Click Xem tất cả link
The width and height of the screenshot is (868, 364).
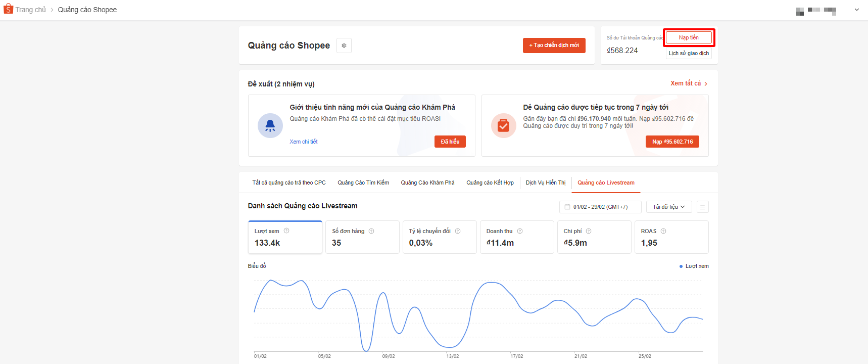686,83
